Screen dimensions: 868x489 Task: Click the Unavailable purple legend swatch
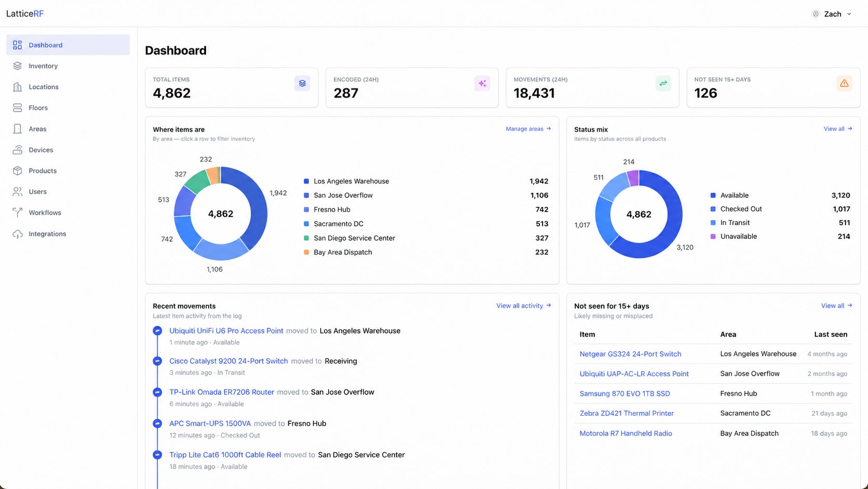pos(713,236)
